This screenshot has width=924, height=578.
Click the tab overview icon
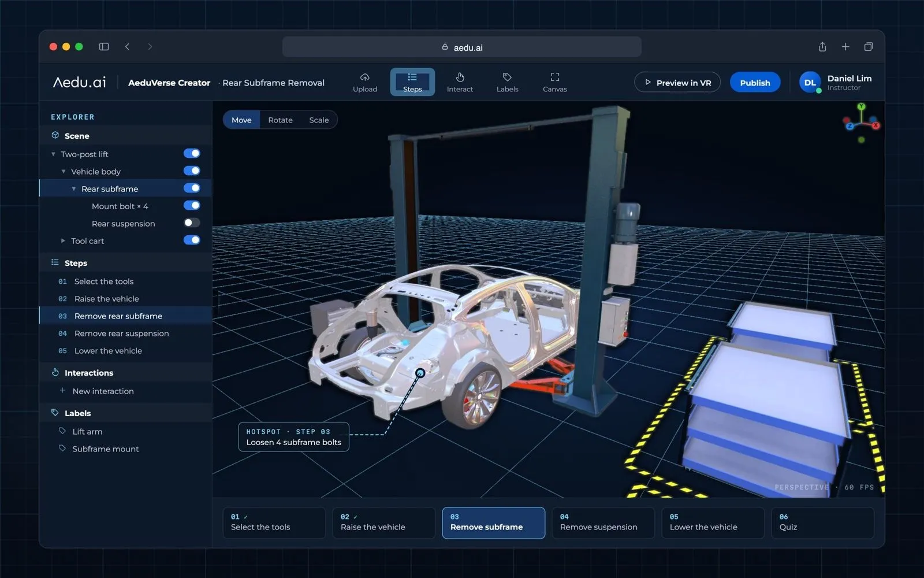click(869, 47)
